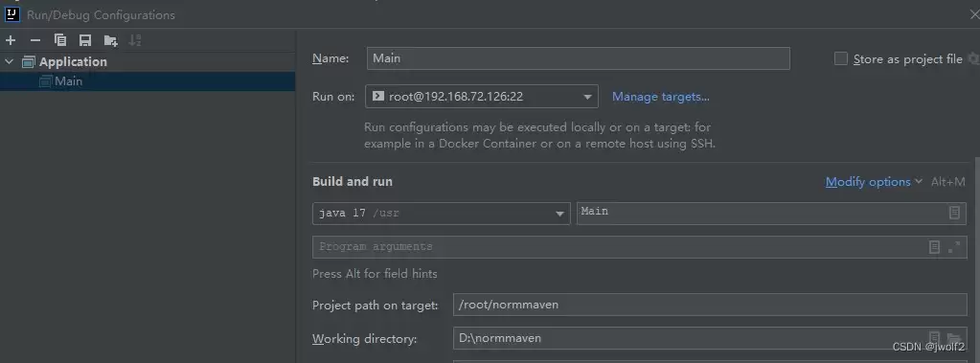Close the Run/Debug Configurations dialog
Screen dimensions: 980x363
click(973, 13)
